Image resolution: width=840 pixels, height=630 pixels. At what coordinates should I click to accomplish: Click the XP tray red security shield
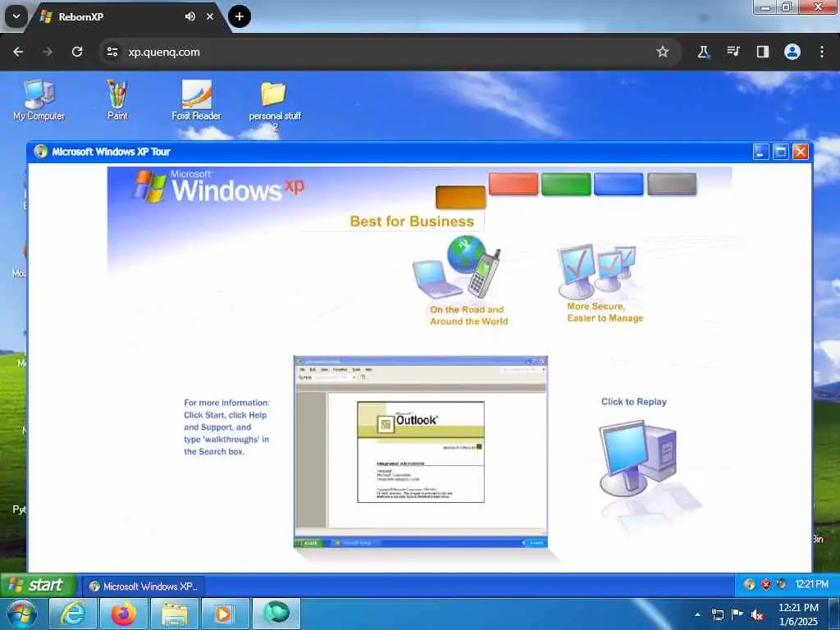click(765, 584)
